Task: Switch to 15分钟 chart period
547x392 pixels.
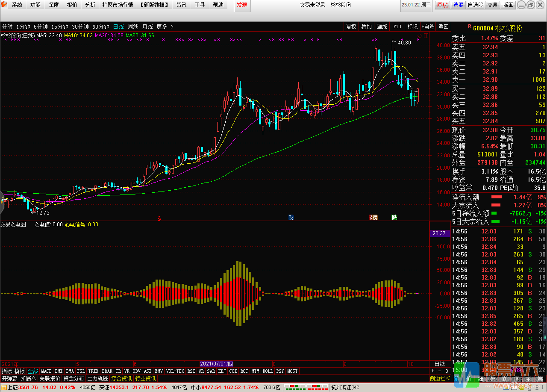Action: pyautogui.click(x=60, y=27)
